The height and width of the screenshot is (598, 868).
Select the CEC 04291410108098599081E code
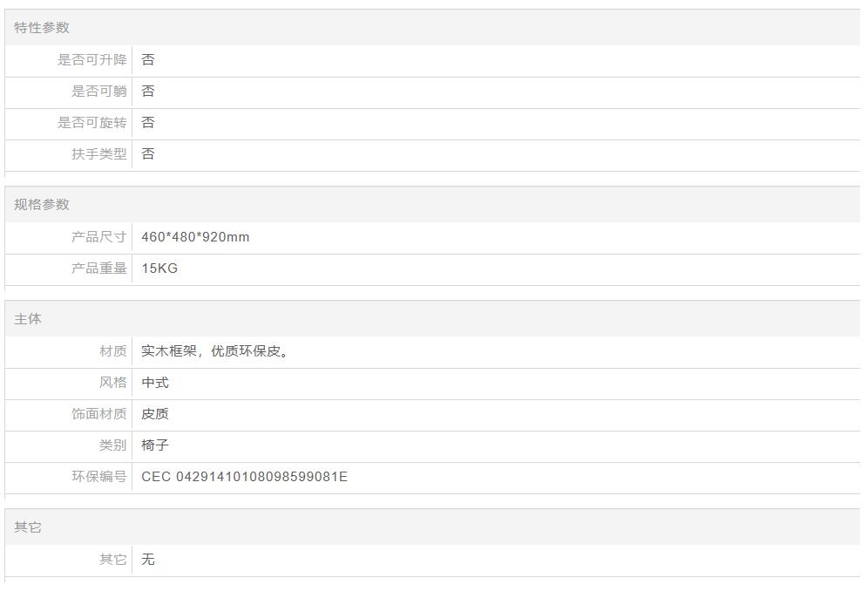point(244,477)
